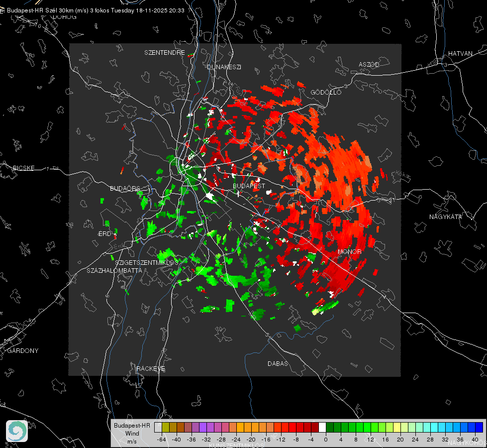Select the dark blue swatch ending the legend
Screen dimensions: 487x448
(479, 428)
